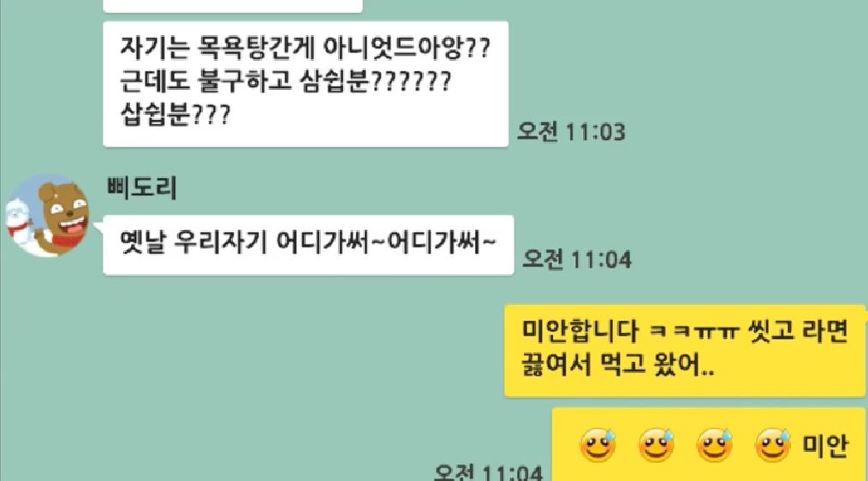The width and height of the screenshot is (868, 481).
Task: Click the 오전 11:03 timestamp
Action: click(571, 133)
